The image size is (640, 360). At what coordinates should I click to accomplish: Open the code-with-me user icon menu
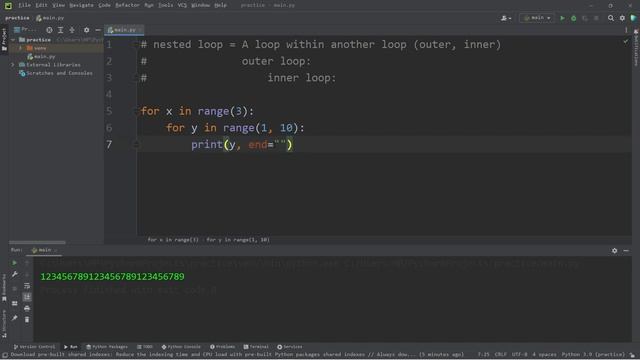(x=506, y=18)
